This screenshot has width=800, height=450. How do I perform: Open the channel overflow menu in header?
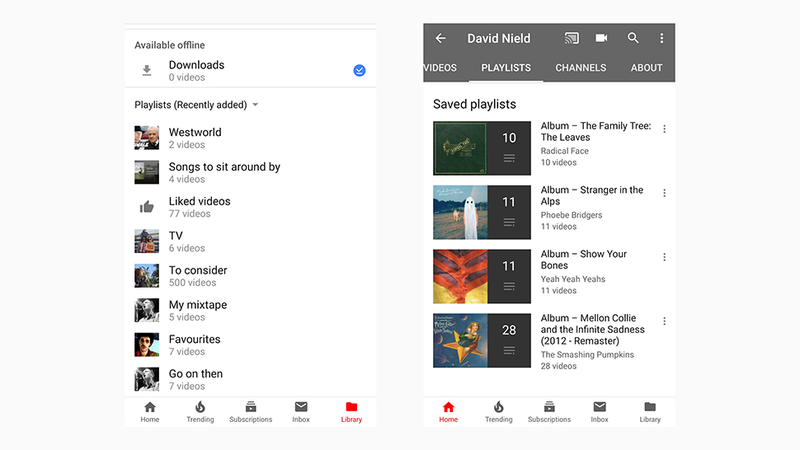tap(662, 38)
